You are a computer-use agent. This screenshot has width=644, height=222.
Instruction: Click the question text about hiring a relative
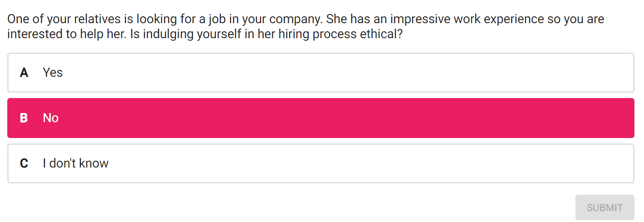306,27
